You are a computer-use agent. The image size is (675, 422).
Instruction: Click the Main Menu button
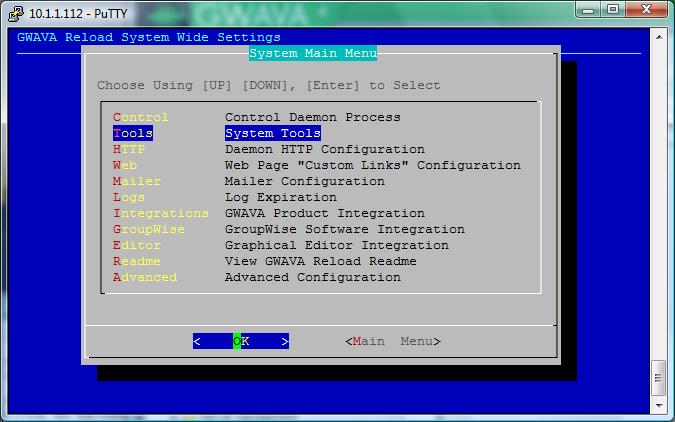tap(393, 341)
